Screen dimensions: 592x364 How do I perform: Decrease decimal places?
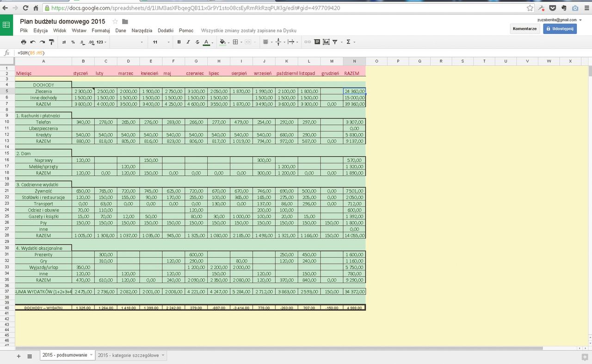[x=82, y=42]
